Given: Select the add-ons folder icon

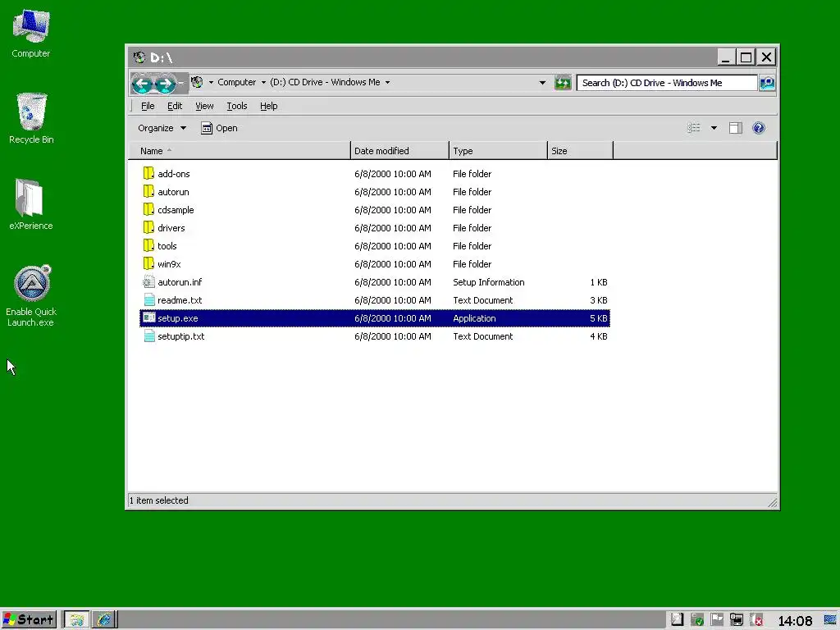Looking at the screenshot, I should click(149, 174).
